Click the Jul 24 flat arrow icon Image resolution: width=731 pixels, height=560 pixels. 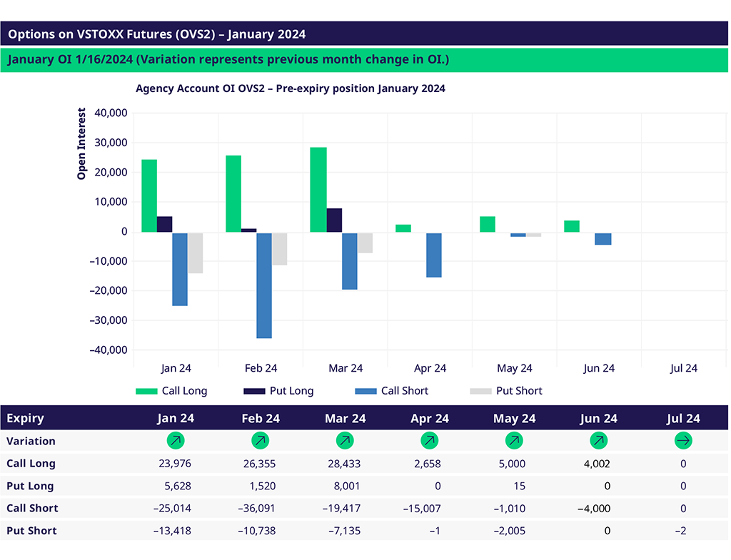pos(683,441)
